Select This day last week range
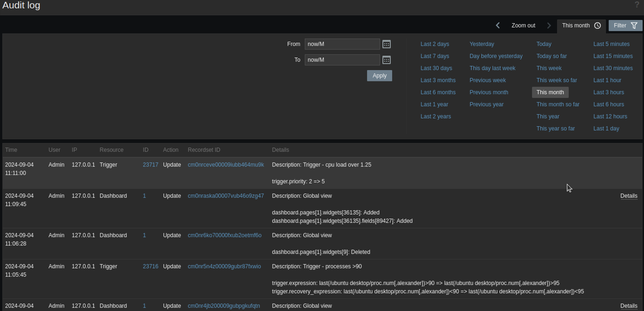 pyautogui.click(x=492, y=68)
